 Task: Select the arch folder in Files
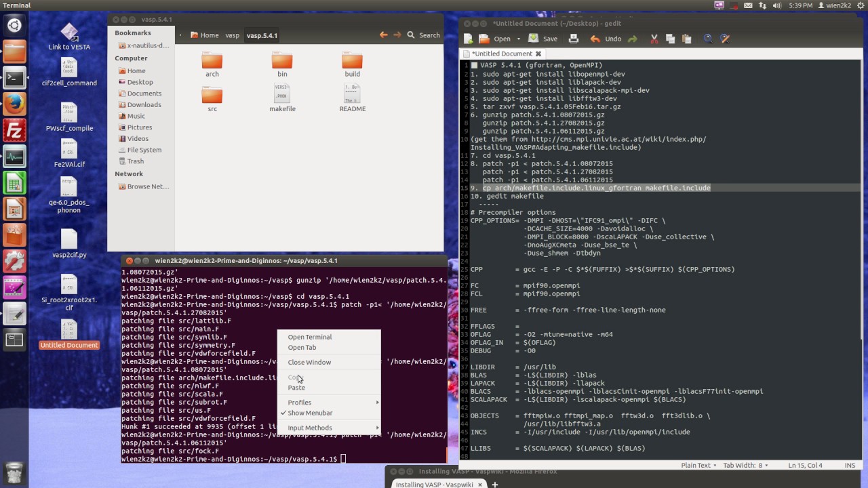click(x=212, y=64)
